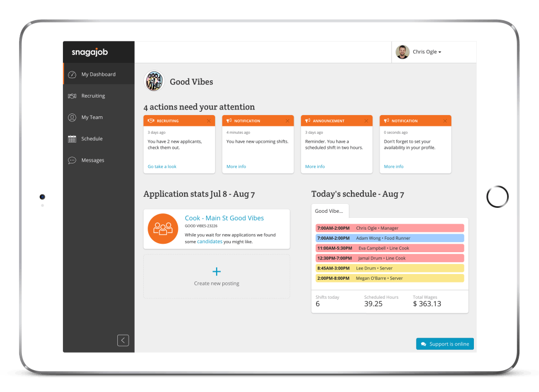Click the Good Vibes company logo

point(154,81)
